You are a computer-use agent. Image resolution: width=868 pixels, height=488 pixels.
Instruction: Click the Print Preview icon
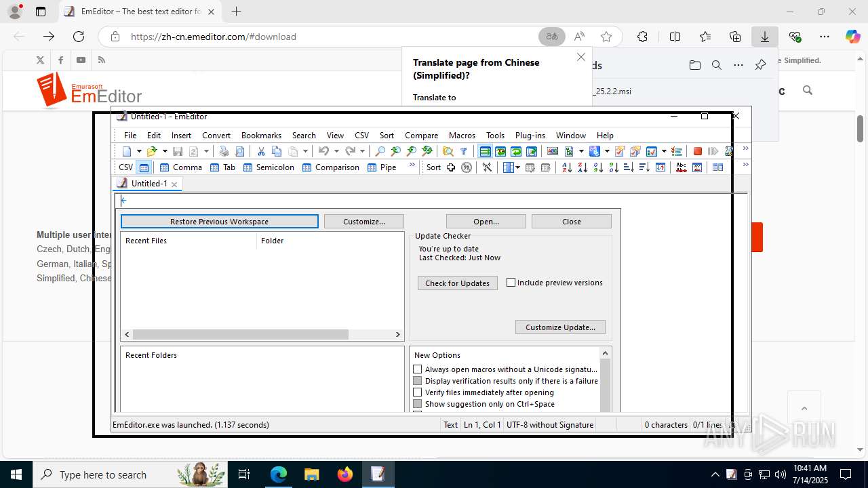click(x=239, y=151)
